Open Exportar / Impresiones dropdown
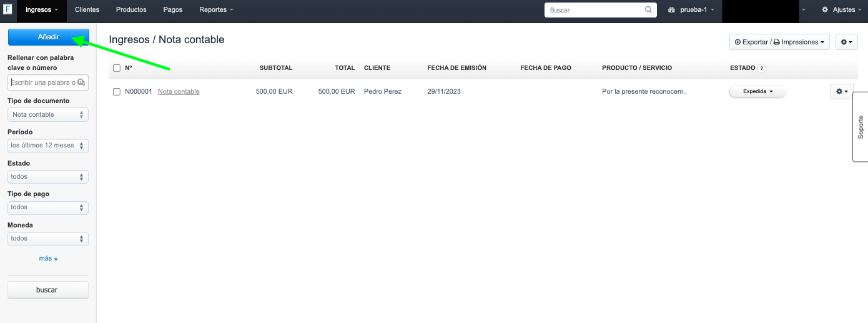 [x=779, y=42]
